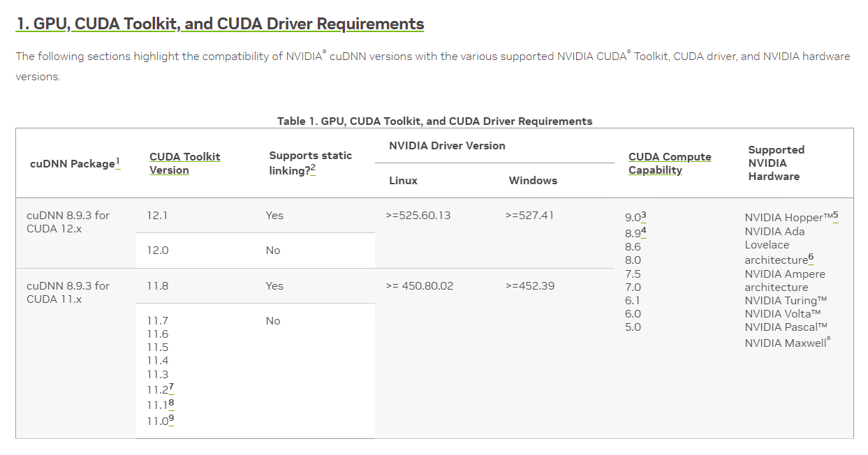Open footnote 2 beside Supports static linking

[x=313, y=168]
